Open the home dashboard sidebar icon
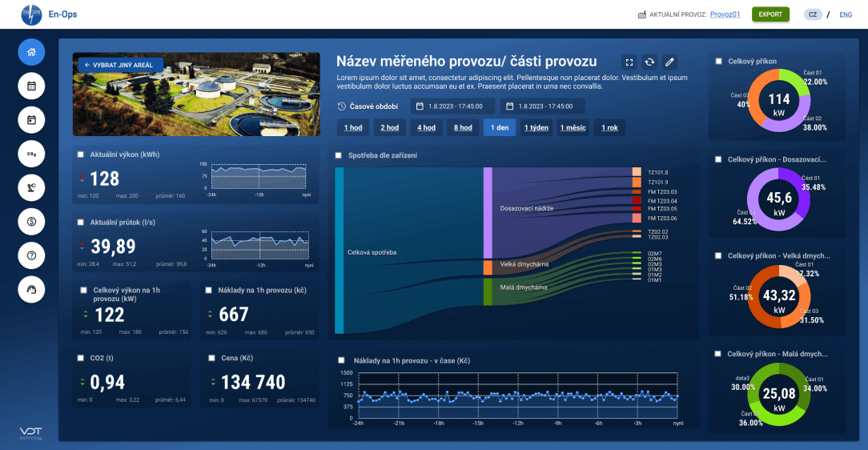Image resolution: width=868 pixels, height=450 pixels. (31, 52)
